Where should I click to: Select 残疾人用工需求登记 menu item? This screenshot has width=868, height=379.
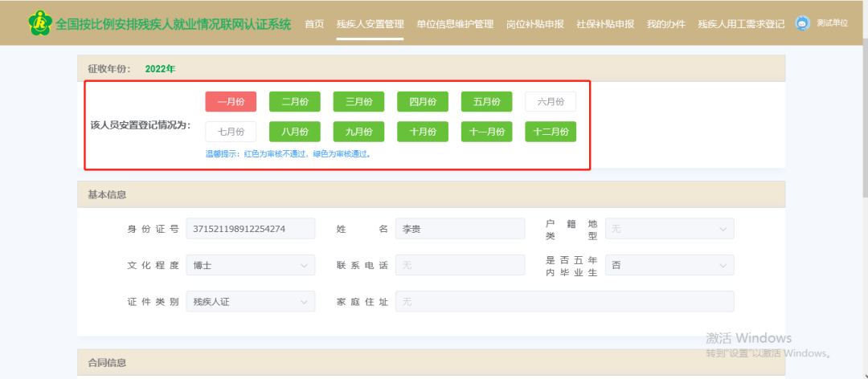(741, 24)
